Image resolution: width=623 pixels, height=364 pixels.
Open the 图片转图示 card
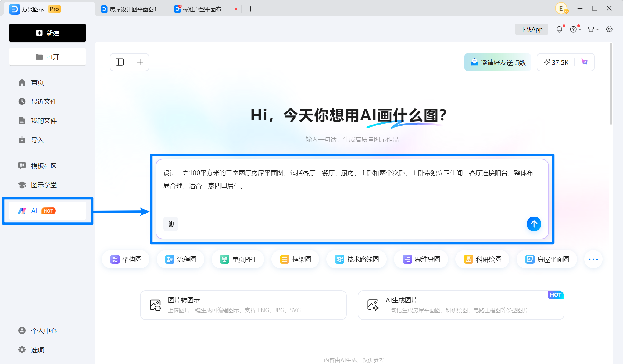pos(243,305)
